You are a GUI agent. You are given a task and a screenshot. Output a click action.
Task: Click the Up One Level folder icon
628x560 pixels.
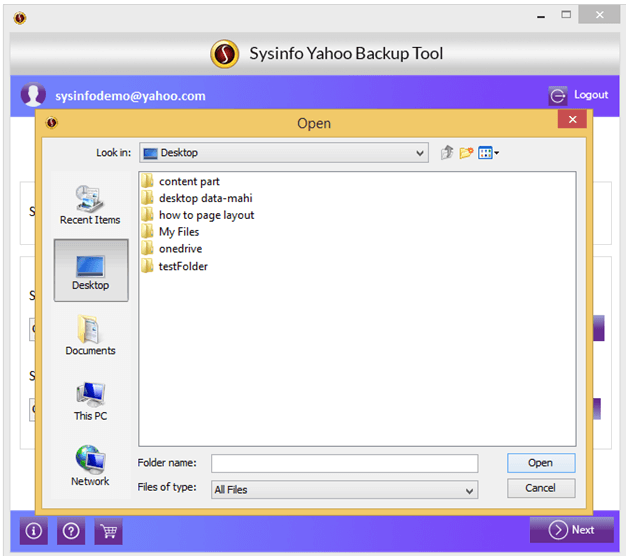coord(447,153)
